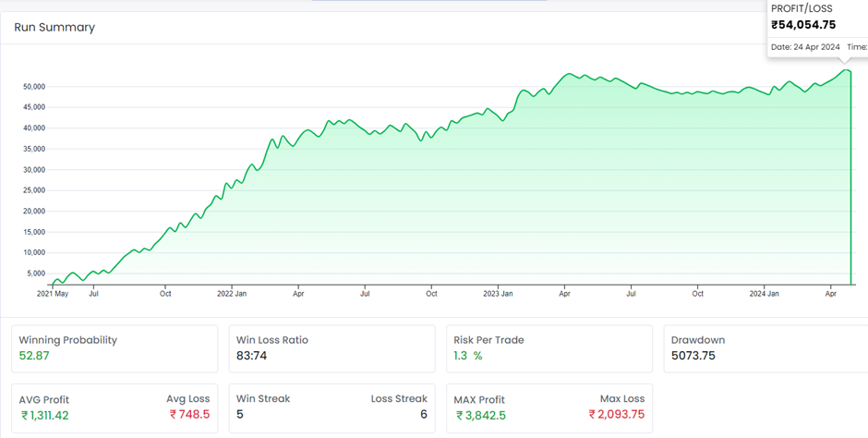Click the 10,000 y-axis label

34,252
